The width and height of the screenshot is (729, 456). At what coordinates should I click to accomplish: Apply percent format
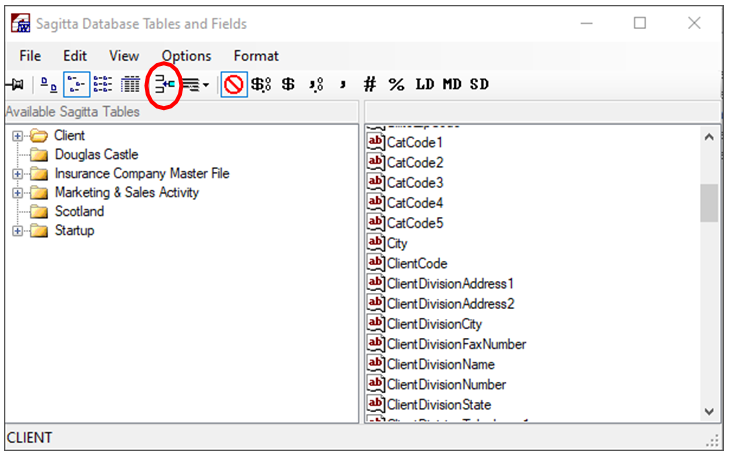click(396, 85)
